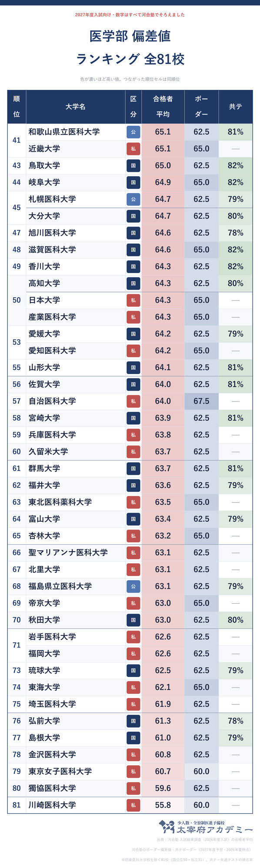260x868 pixels.
Task: Click the 私 badge beside 自治医科大学
Action: click(x=133, y=401)
